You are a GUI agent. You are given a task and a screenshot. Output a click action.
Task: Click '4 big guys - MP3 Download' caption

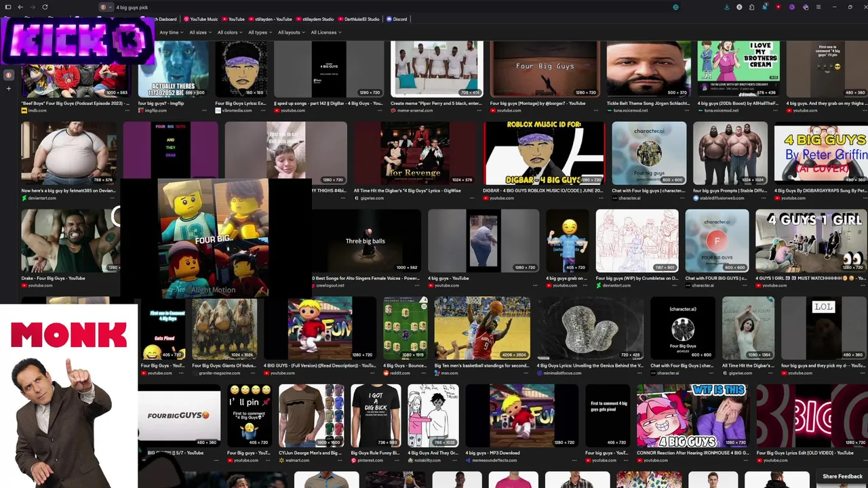493,453
